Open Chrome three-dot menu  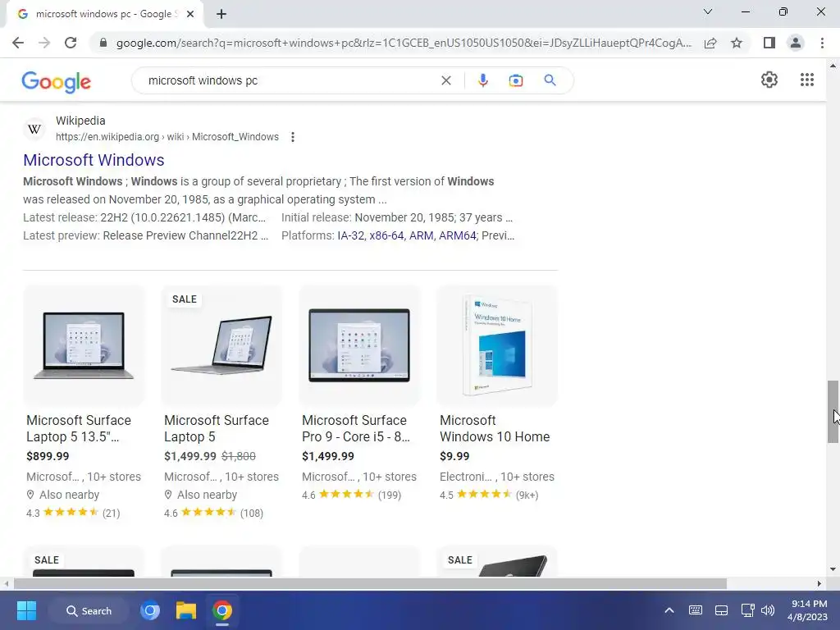(822, 43)
